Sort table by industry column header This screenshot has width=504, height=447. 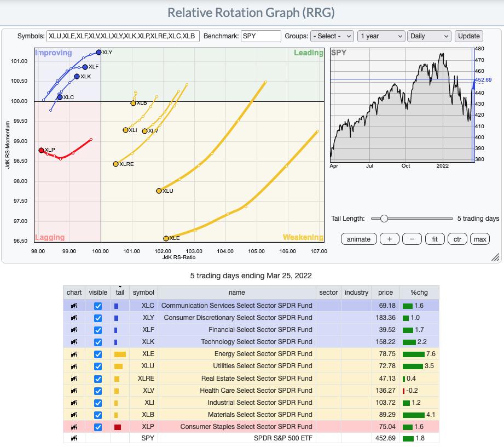coord(356,293)
